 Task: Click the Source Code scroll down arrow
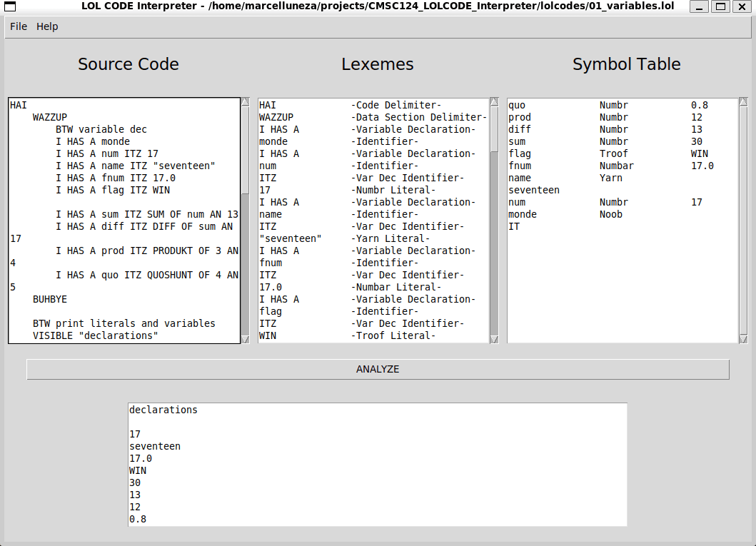(246, 339)
